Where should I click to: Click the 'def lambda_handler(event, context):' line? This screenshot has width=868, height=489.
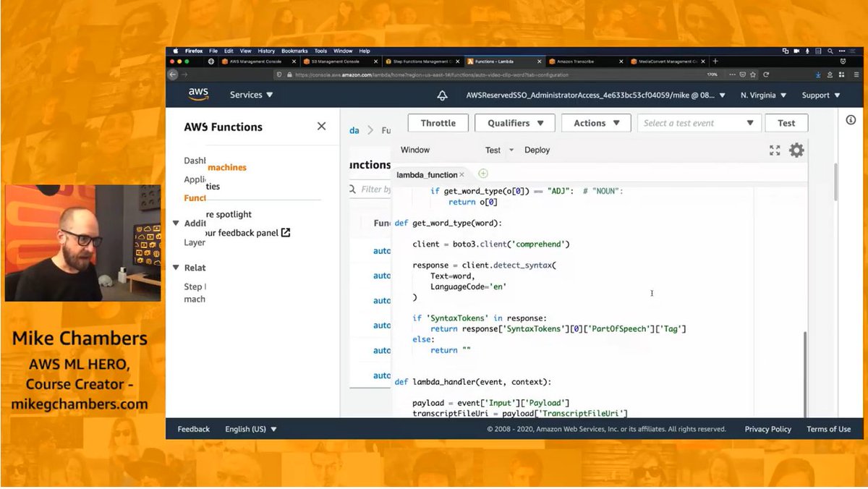coord(473,381)
